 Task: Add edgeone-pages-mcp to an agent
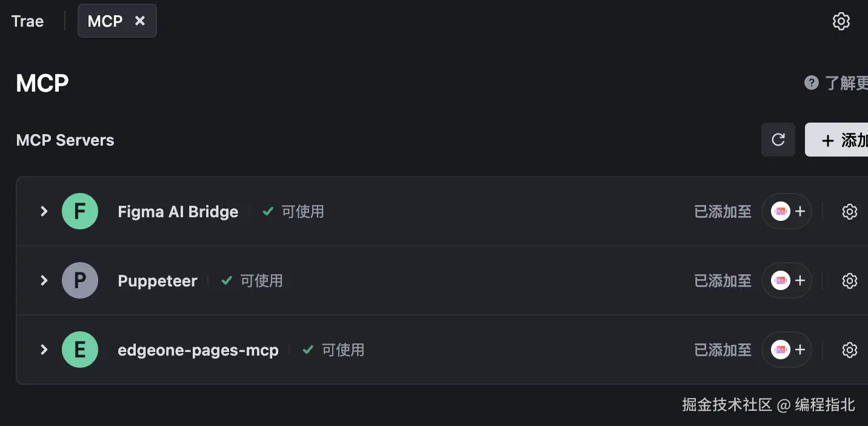click(x=787, y=350)
